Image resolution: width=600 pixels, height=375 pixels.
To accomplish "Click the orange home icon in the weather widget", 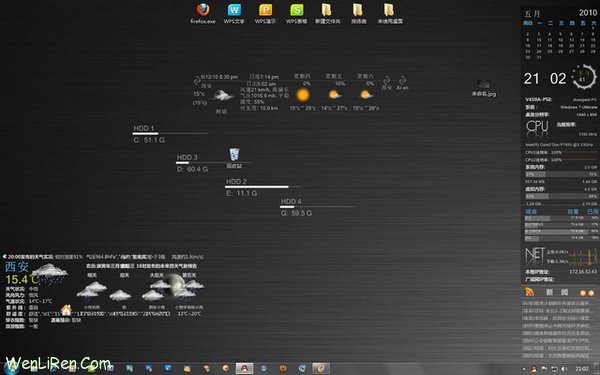I will [x=66, y=310].
